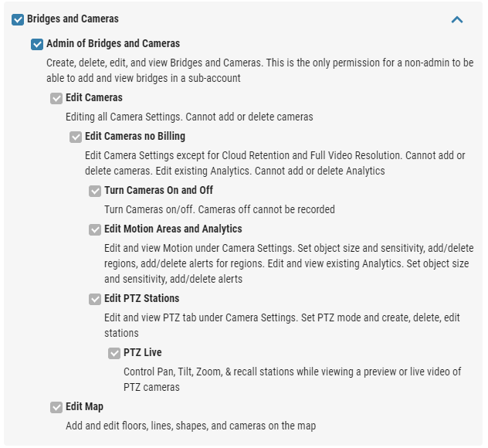Screen dimensions: 488x448
Task: Toggle the Edit Cameras no Billing checkbox
Action: click(76, 137)
